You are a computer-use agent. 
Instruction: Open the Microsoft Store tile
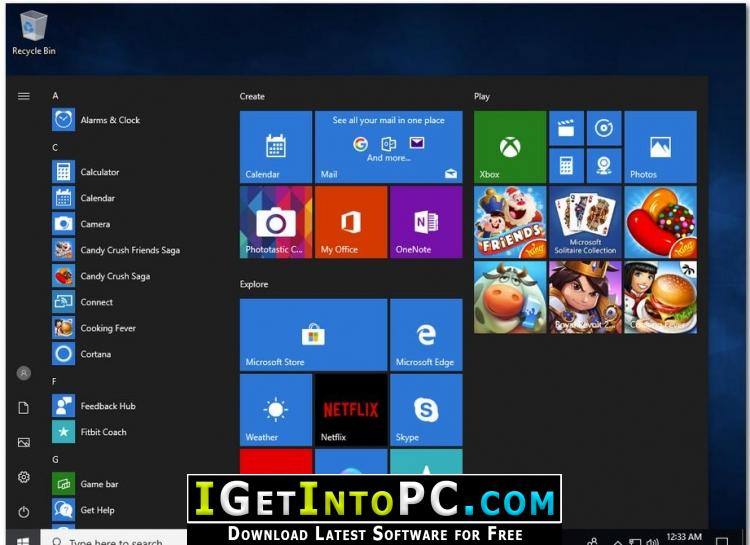pyautogui.click(x=313, y=334)
